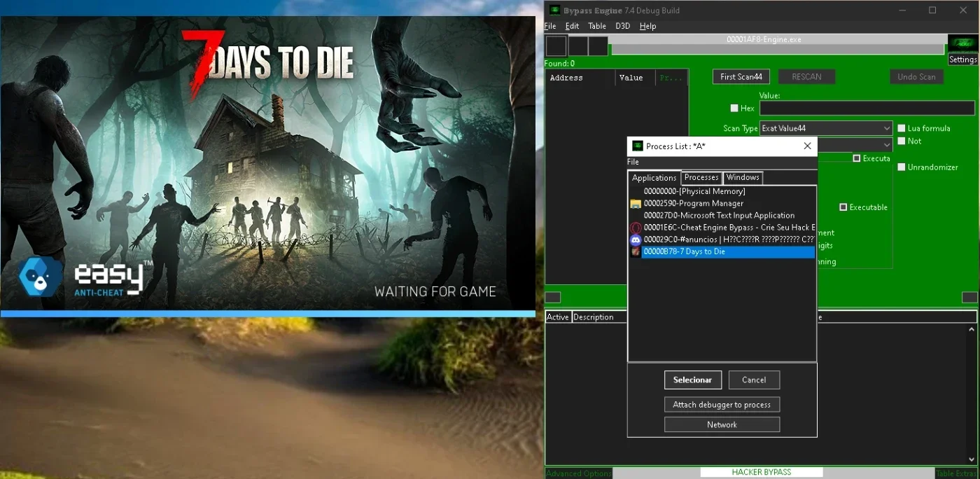Toggle the Lua formula checkbox

tap(902, 129)
